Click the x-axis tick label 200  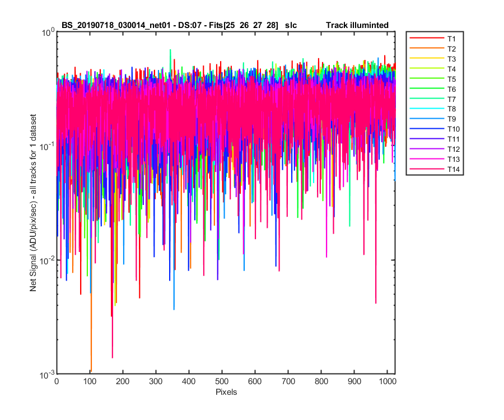point(123,381)
